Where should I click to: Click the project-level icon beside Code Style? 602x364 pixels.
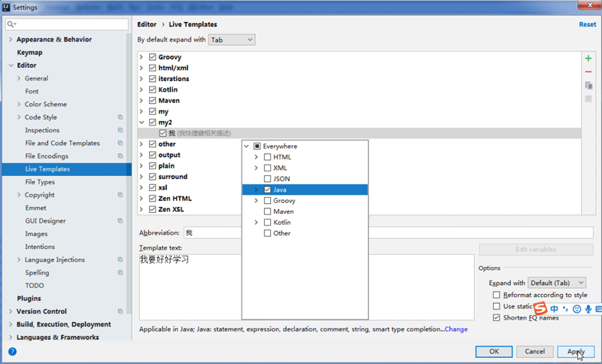point(120,117)
